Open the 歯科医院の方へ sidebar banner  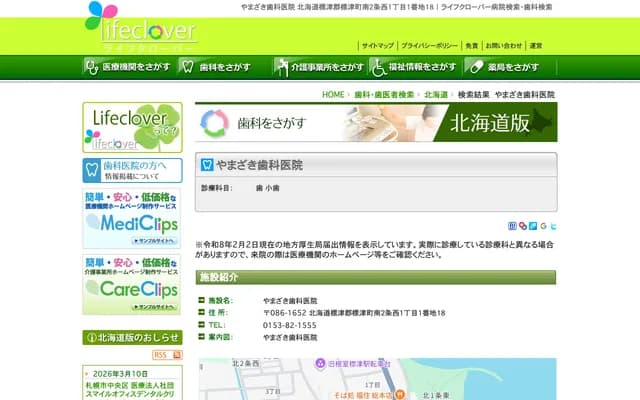click(x=132, y=171)
